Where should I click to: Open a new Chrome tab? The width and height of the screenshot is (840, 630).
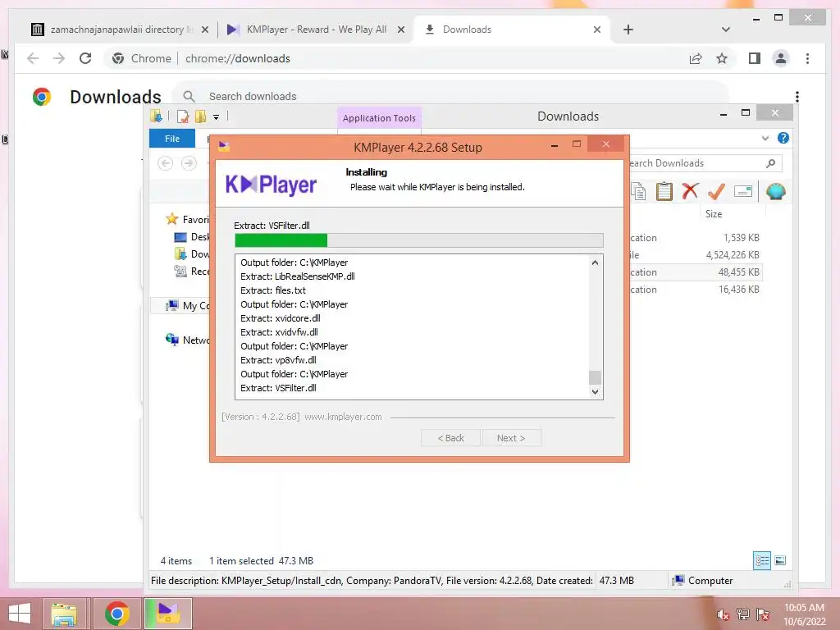tap(628, 30)
